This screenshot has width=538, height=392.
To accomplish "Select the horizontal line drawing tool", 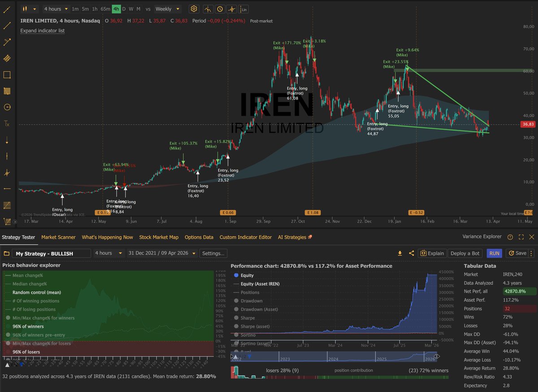I will (x=7, y=189).
